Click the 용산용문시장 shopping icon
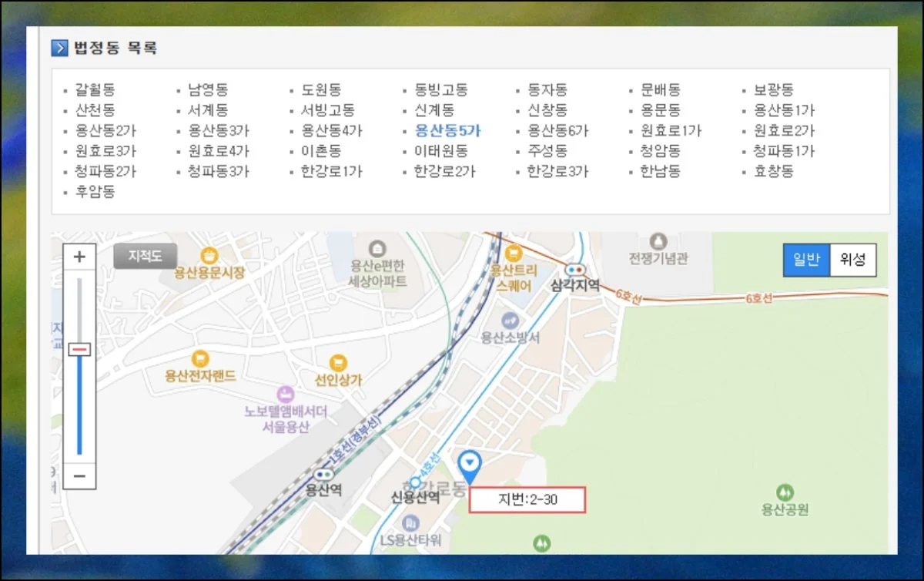 (x=209, y=255)
